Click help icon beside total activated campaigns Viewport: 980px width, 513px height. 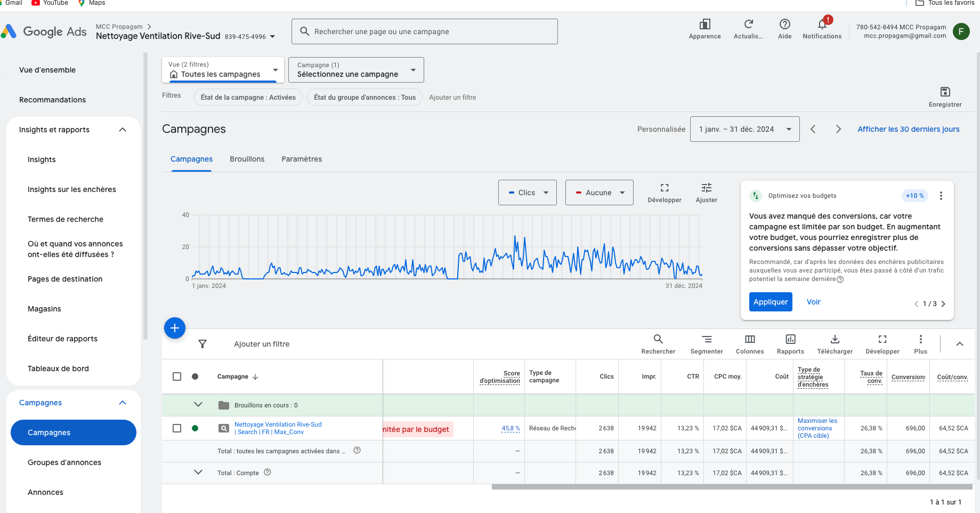[357, 450]
